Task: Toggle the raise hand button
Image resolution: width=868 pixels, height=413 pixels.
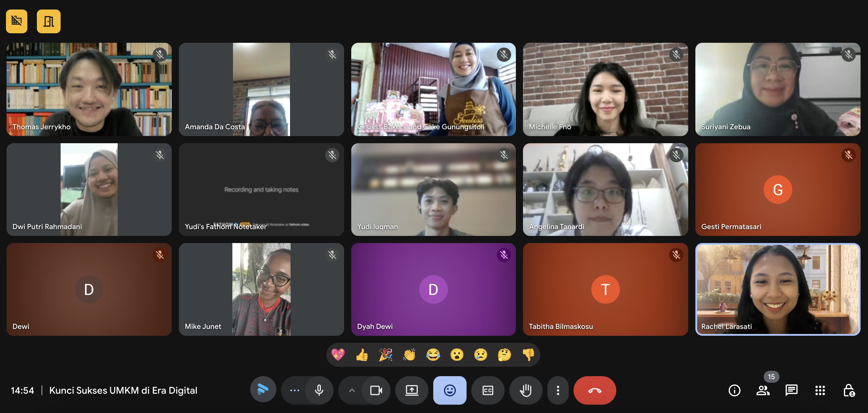Action: [x=526, y=390]
